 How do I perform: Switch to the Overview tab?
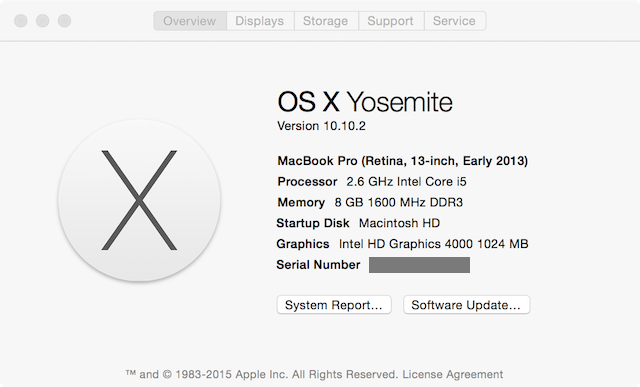(190, 21)
